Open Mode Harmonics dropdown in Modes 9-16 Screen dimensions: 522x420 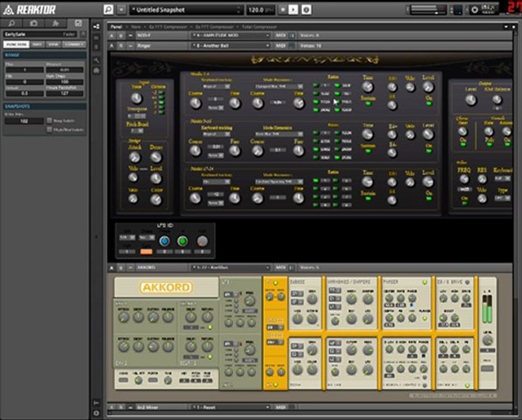click(x=279, y=134)
